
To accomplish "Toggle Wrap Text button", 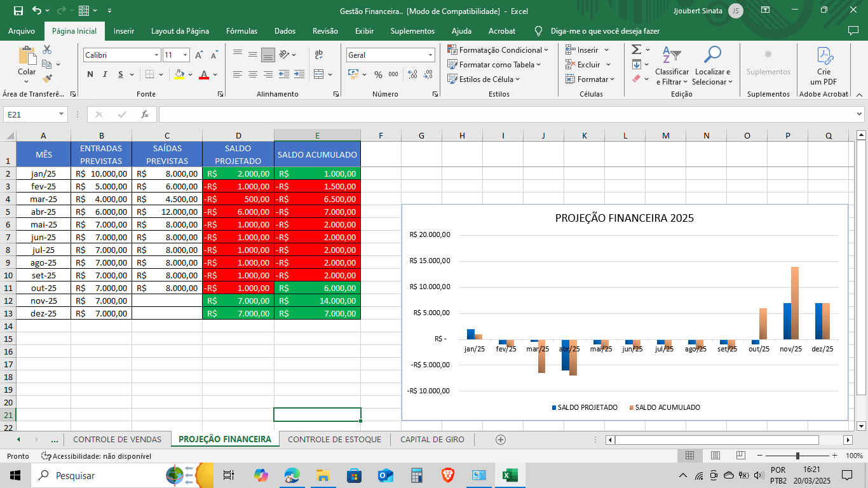I will click(x=319, y=55).
